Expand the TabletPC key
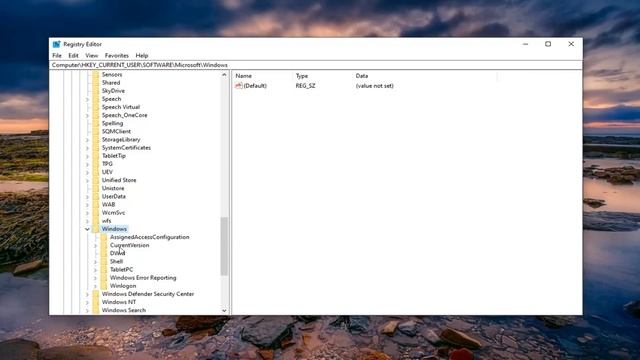This screenshot has width=640, height=360. 95,270
